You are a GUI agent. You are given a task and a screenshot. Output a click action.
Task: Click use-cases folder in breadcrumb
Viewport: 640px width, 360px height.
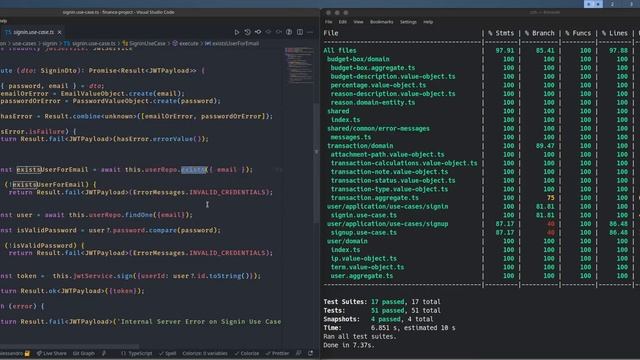coord(24,43)
